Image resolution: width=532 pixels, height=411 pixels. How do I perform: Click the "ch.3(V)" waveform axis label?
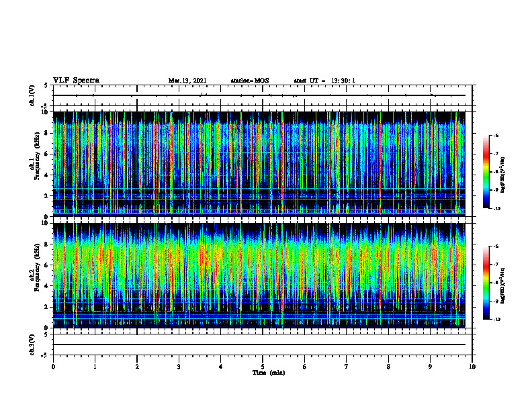(x=32, y=345)
